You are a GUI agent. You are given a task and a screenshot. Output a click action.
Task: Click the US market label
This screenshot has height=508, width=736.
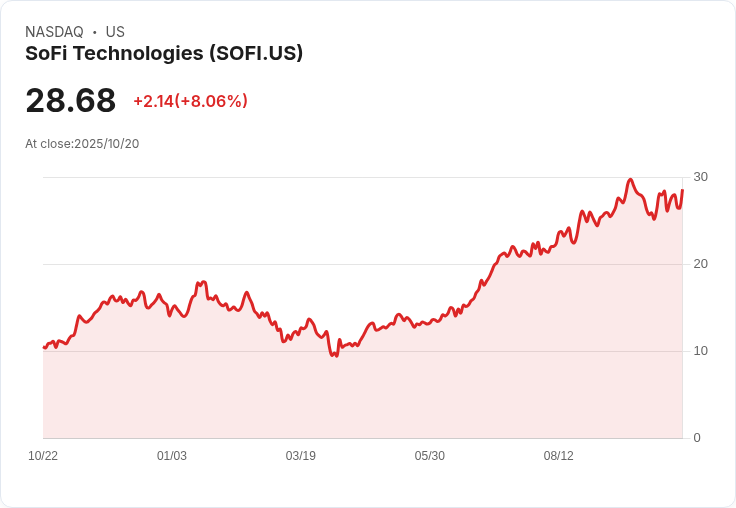point(115,32)
